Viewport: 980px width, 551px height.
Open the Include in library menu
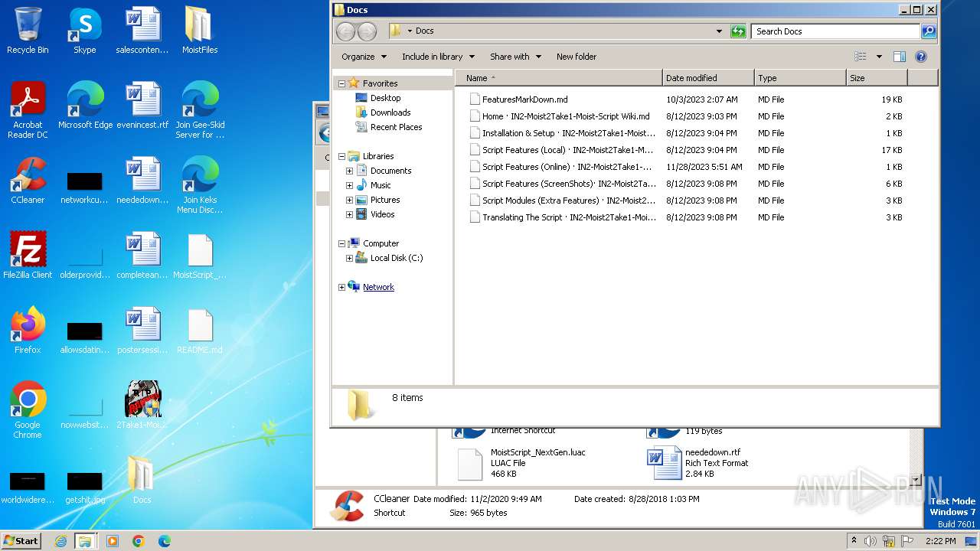(x=438, y=57)
